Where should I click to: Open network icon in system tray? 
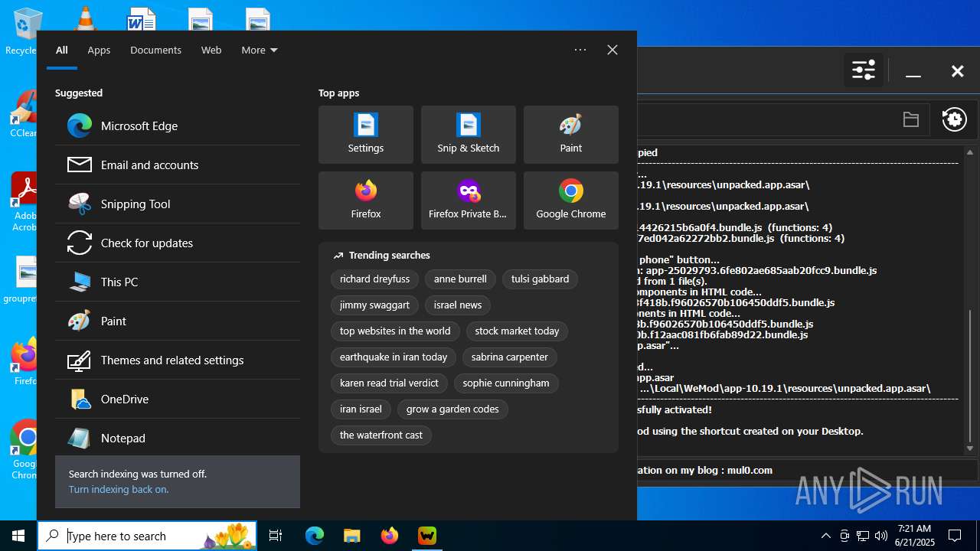tap(863, 536)
